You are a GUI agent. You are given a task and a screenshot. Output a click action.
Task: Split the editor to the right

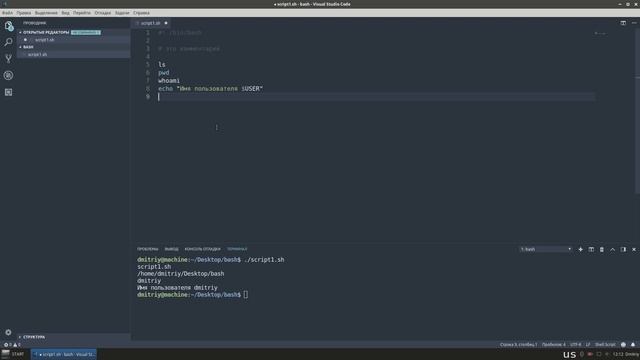click(623, 23)
